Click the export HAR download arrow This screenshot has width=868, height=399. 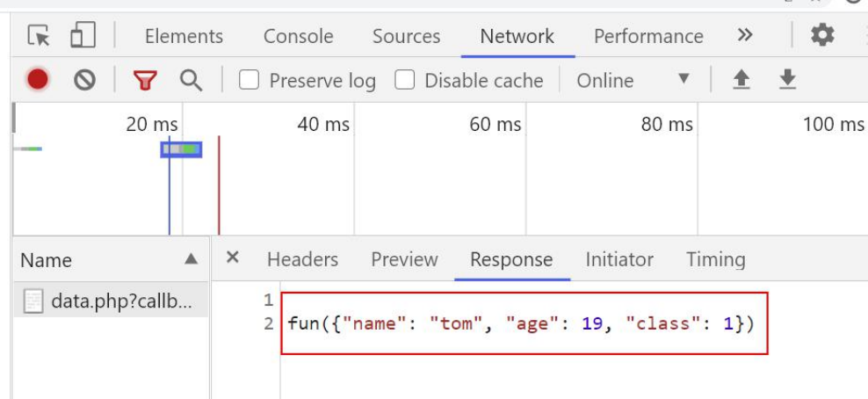(x=787, y=80)
